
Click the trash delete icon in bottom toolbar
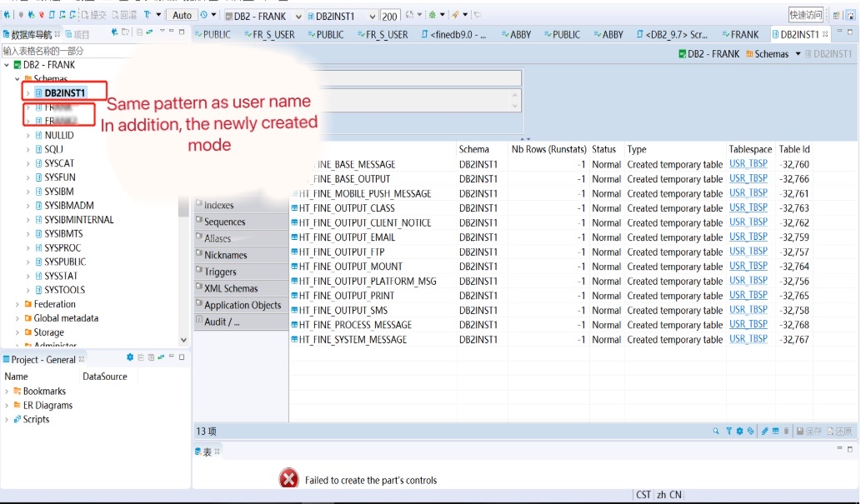tap(786, 432)
